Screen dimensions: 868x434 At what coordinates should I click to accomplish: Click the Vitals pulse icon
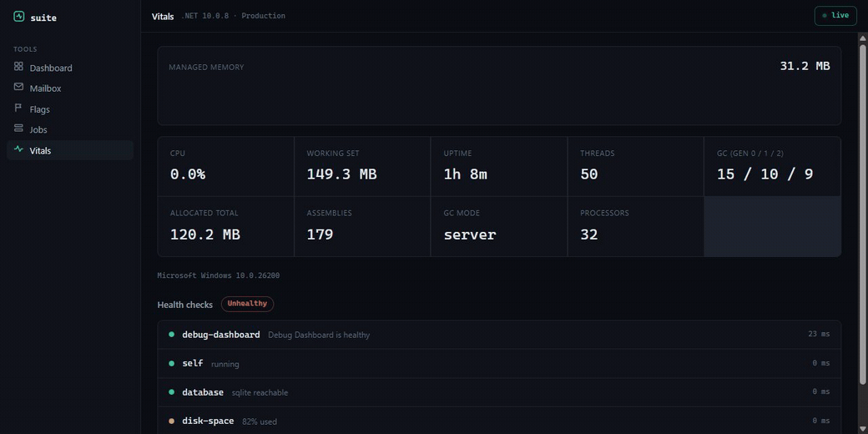(x=19, y=149)
